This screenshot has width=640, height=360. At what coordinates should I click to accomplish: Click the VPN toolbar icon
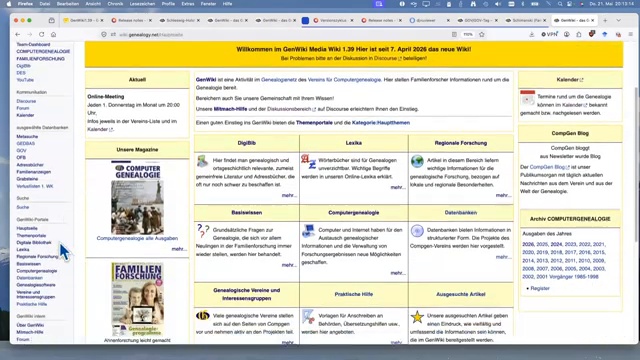[x=549, y=35]
